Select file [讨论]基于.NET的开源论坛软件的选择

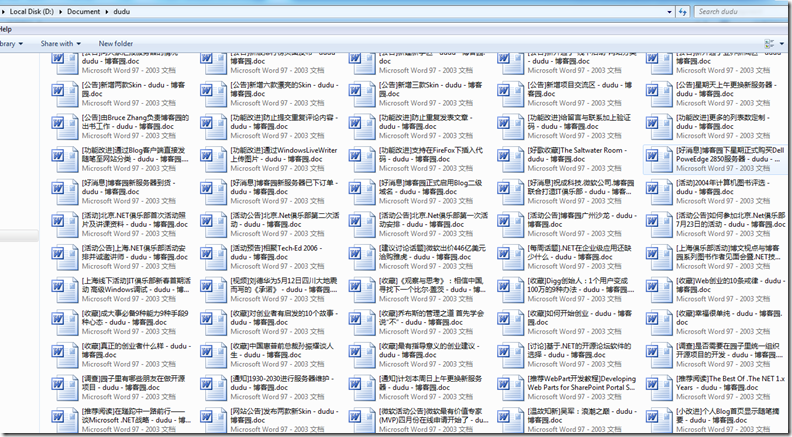(579, 351)
